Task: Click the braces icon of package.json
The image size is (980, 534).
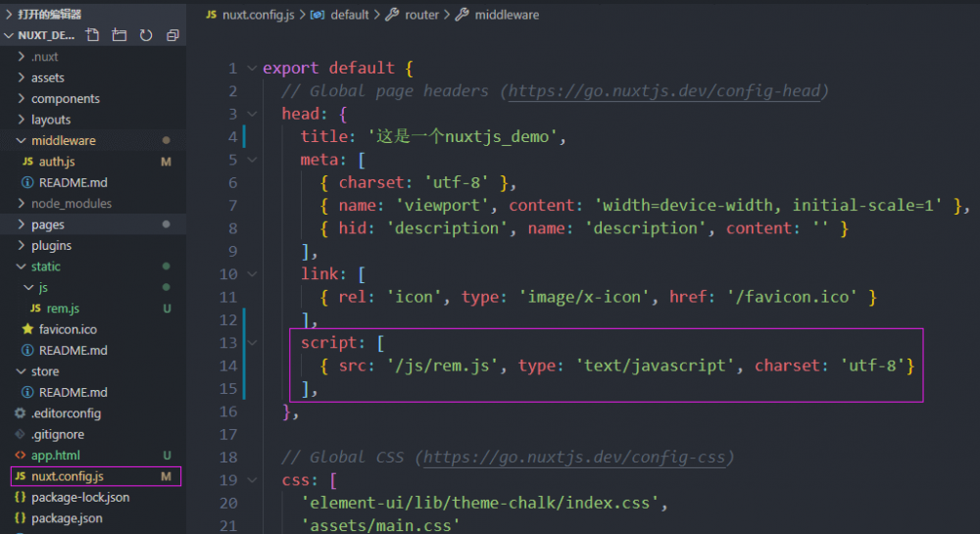Action: 20,517
